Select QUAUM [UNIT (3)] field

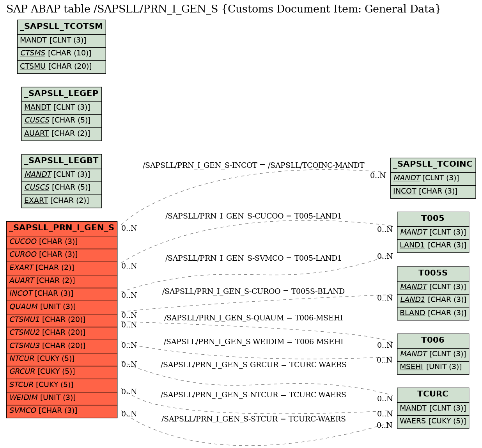[62, 308]
